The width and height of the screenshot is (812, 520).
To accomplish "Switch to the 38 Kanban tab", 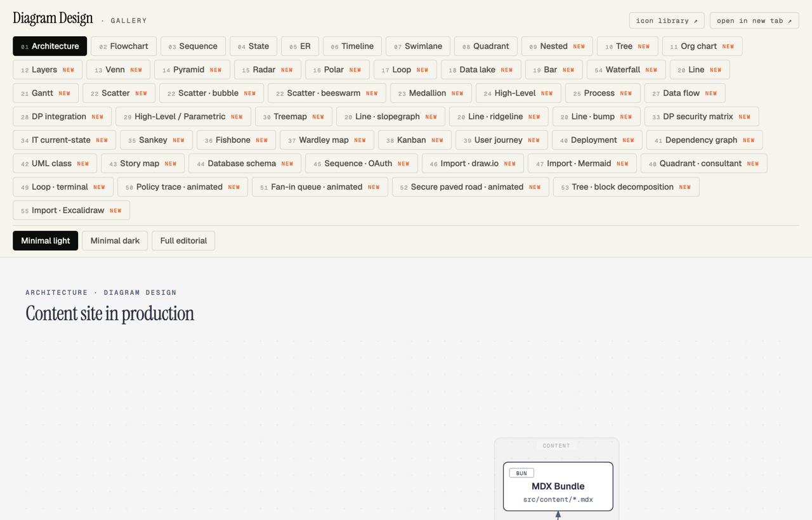I will click(x=415, y=140).
